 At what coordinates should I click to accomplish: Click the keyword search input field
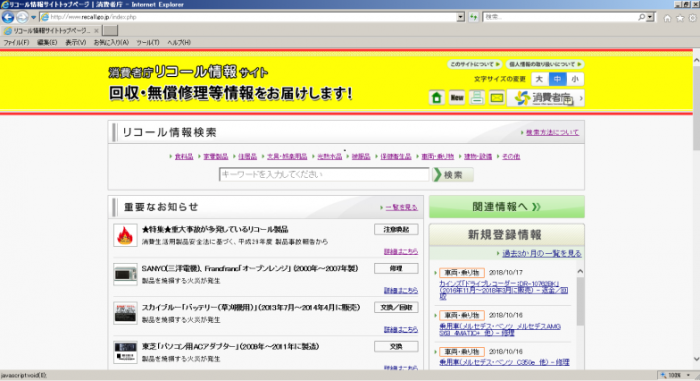click(x=324, y=175)
